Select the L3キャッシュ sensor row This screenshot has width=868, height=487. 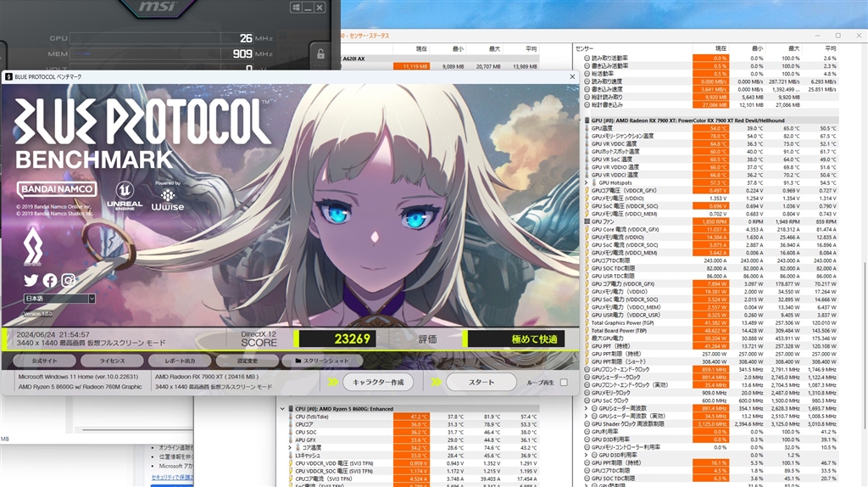point(413,456)
